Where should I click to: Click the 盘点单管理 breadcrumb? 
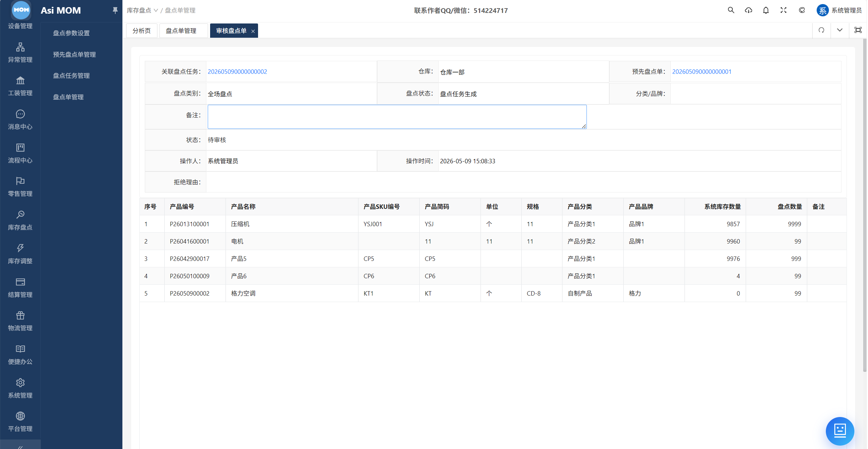coord(180,11)
